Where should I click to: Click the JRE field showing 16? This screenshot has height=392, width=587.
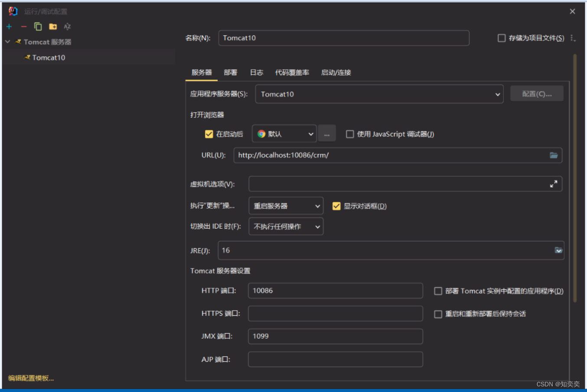(391, 250)
